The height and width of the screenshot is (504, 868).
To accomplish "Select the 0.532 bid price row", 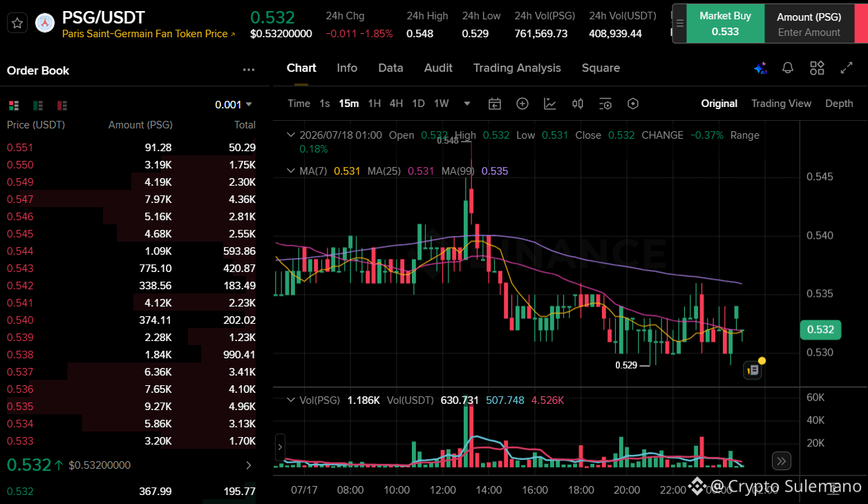I will pyautogui.click(x=131, y=492).
